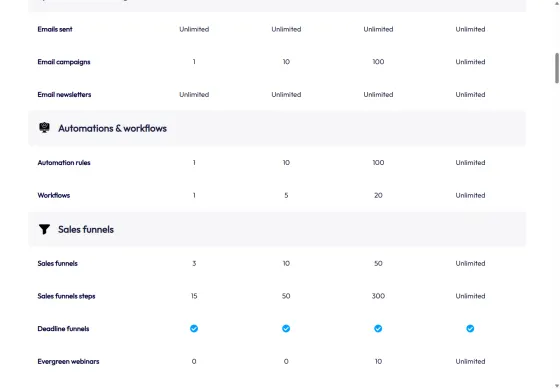Click Deadline funnels checkmark in first plan column

tap(194, 329)
